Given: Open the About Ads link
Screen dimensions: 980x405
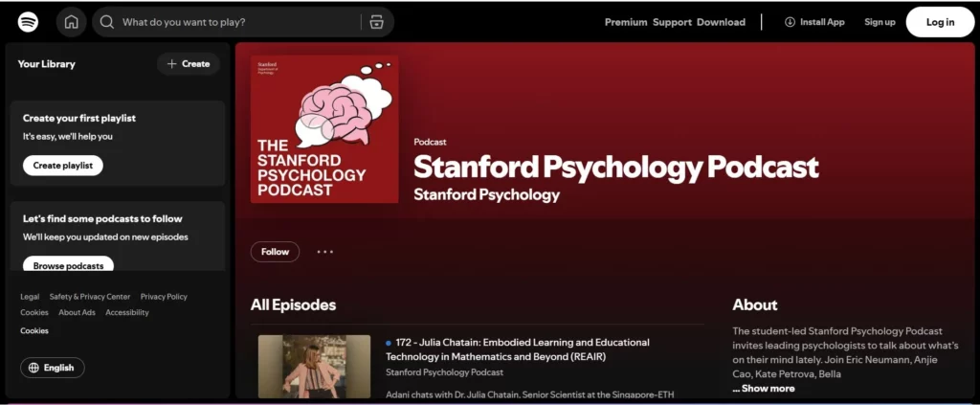Looking at the screenshot, I should click(77, 312).
